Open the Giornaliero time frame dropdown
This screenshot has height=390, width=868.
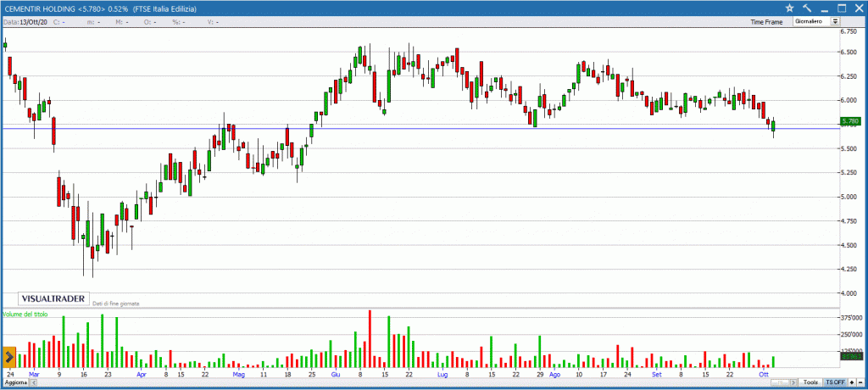click(817, 21)
